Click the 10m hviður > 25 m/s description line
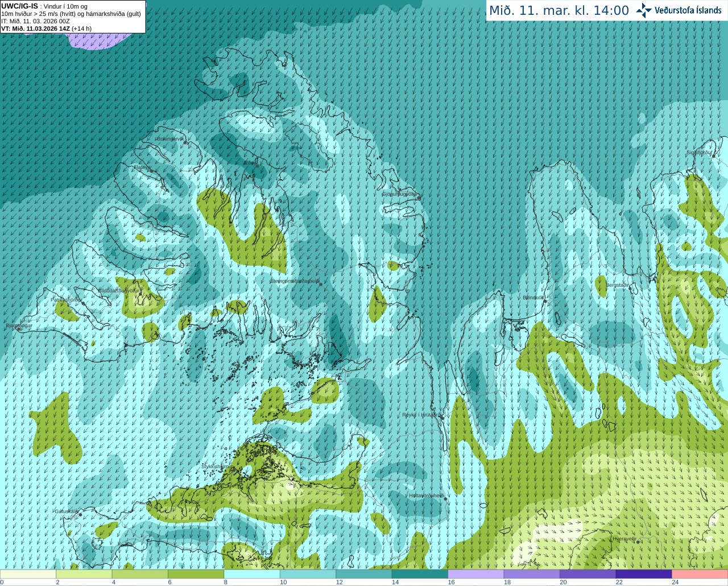 point(71,14)
